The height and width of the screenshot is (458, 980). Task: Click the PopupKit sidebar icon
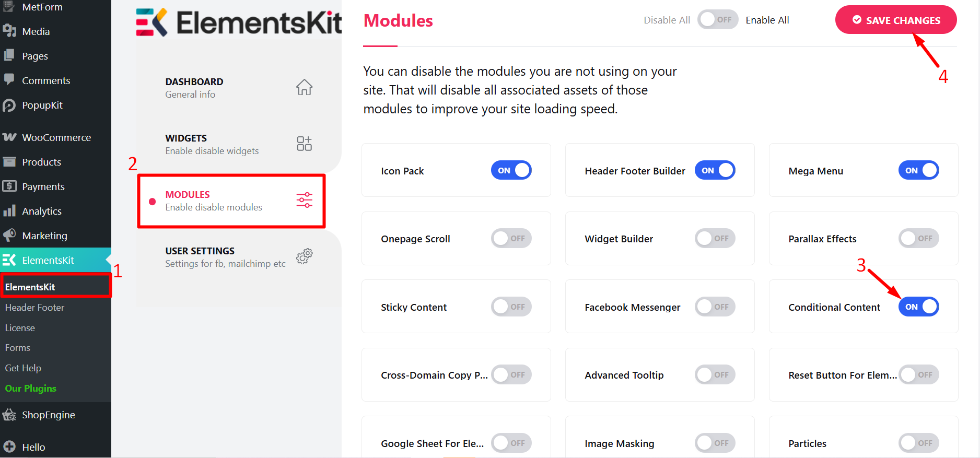click(x=10, y=105)
